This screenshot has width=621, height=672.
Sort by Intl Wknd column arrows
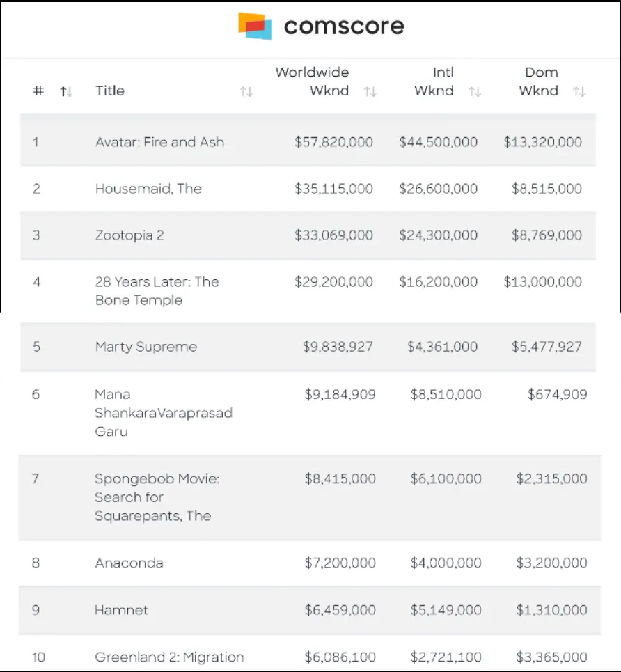click(475, 91)
